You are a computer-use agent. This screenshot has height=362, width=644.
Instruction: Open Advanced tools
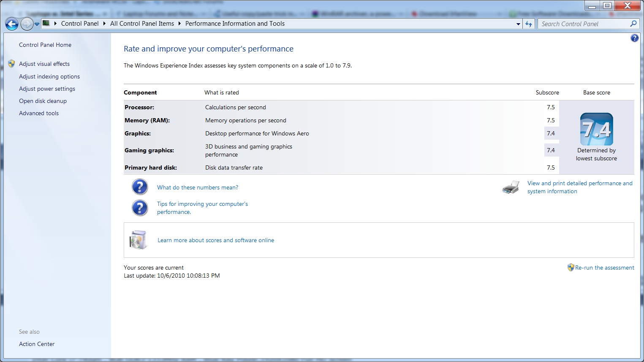coord(39,113)
